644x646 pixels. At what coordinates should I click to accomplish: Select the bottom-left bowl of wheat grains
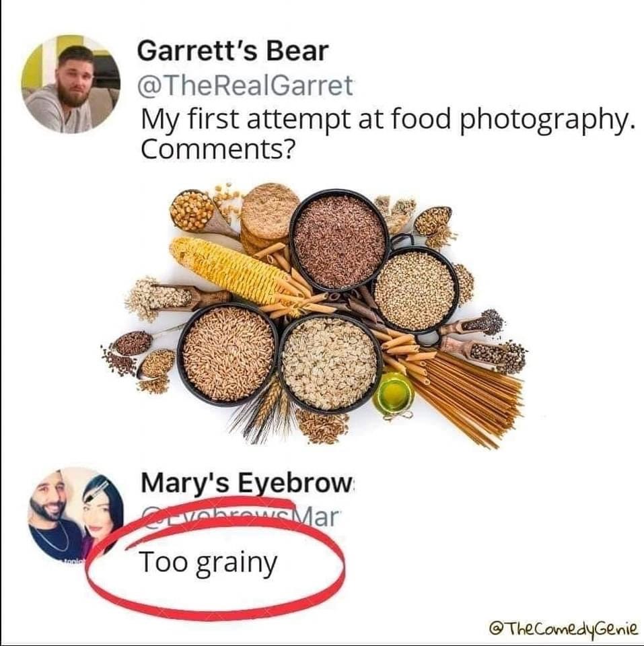[x=229, y=355]
